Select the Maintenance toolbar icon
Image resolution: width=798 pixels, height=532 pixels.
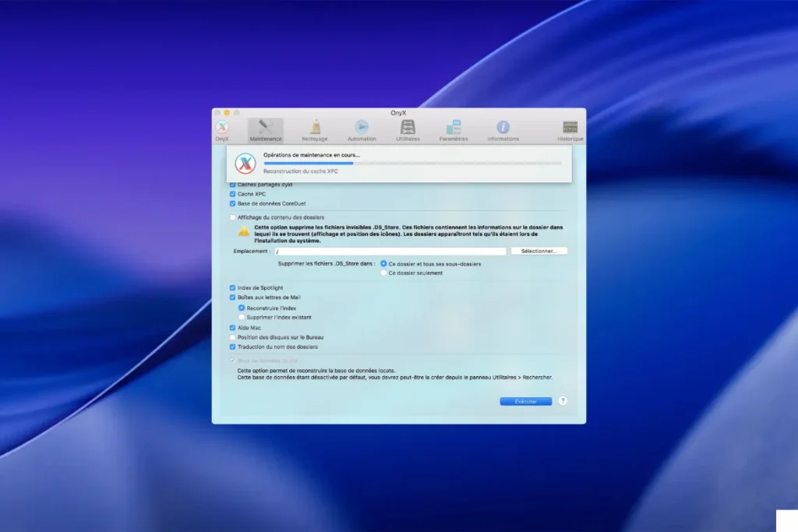pos(266,129)
